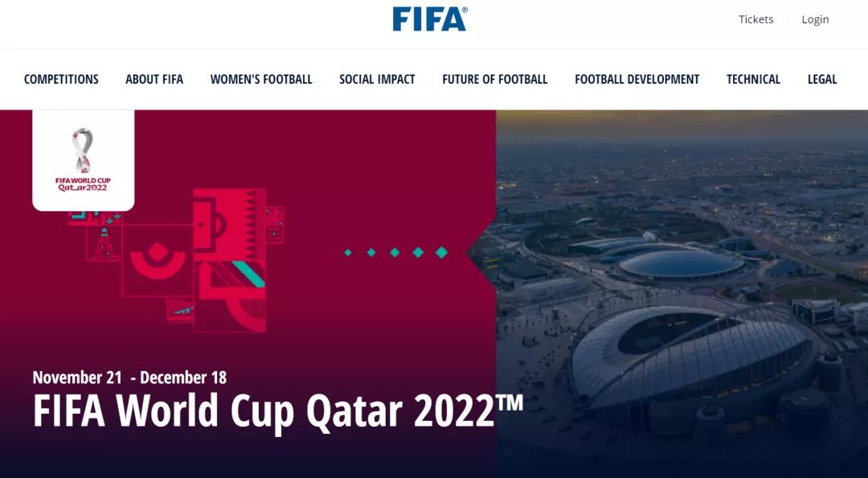Select the FIFA World Cup Qatar 2022 emblem badge
The width and height of the screenshot is (868, 478).
coord(83,159)
